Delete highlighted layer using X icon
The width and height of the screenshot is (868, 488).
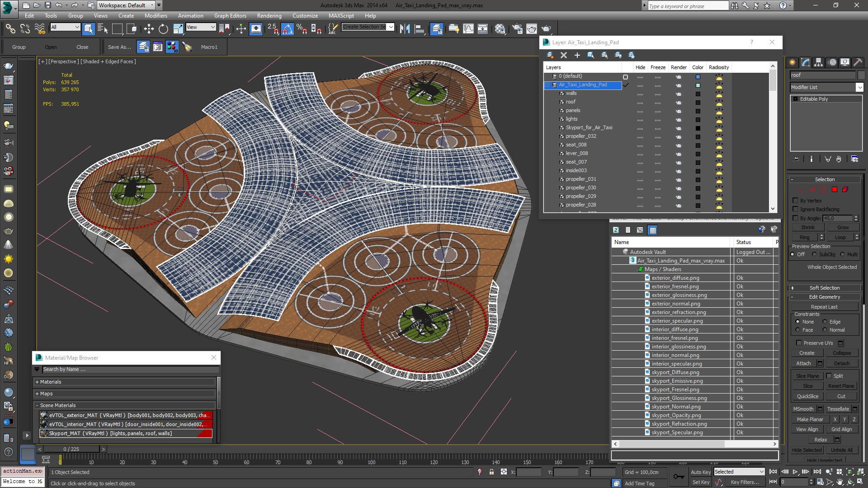point(563,55)
